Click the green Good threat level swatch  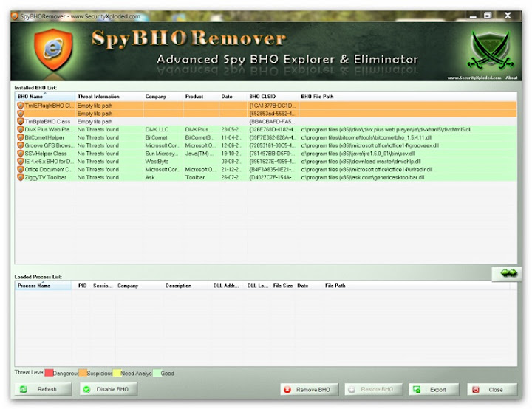click(157, 373)
